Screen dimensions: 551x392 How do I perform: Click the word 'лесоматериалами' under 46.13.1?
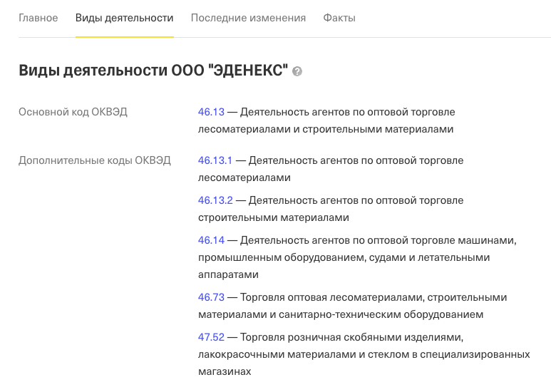(x=244, y=177)
